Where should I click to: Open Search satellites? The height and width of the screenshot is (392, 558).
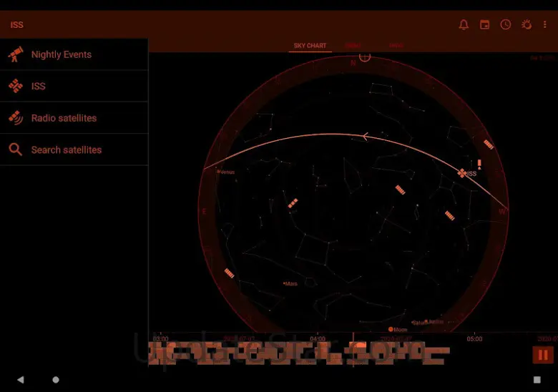pos(74,150)
